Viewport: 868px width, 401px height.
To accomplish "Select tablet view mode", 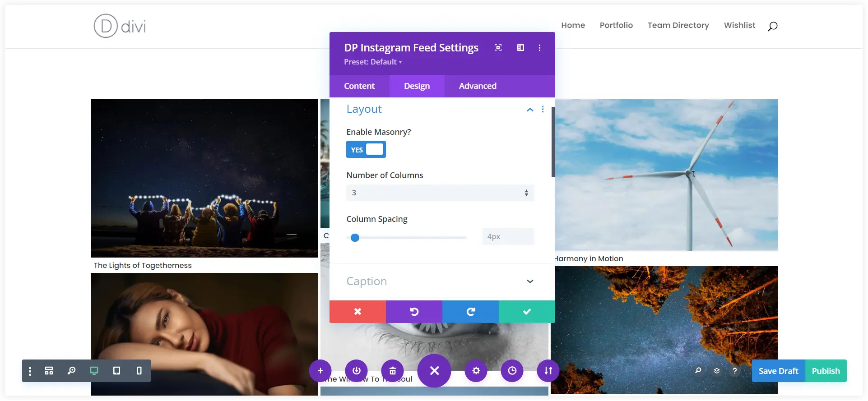I will click(x=116, y=371).
